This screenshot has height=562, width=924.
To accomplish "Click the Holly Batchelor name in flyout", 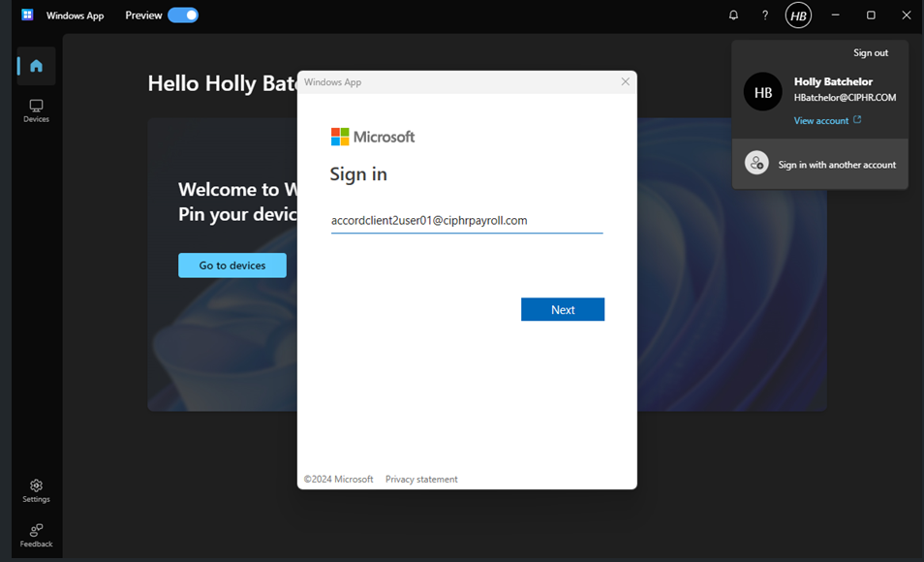I will click(833, 81).
